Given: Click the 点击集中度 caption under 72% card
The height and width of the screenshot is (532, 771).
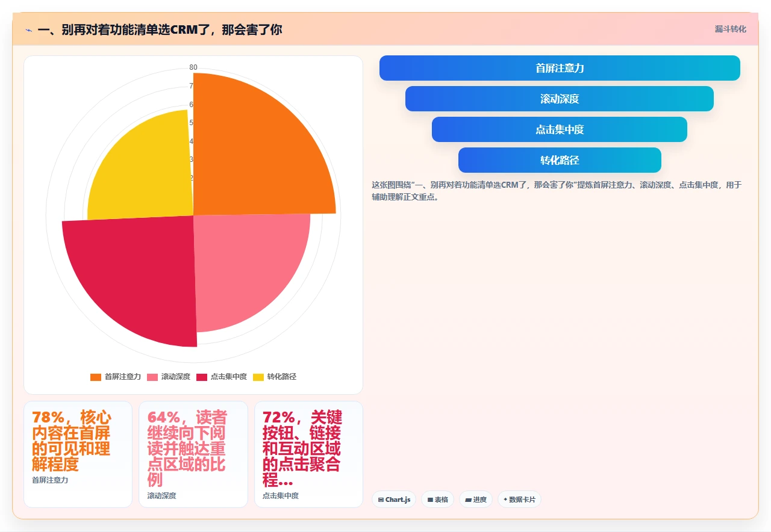Looking at the screenshot, I should pyautogui.click(x=281, y=496).
